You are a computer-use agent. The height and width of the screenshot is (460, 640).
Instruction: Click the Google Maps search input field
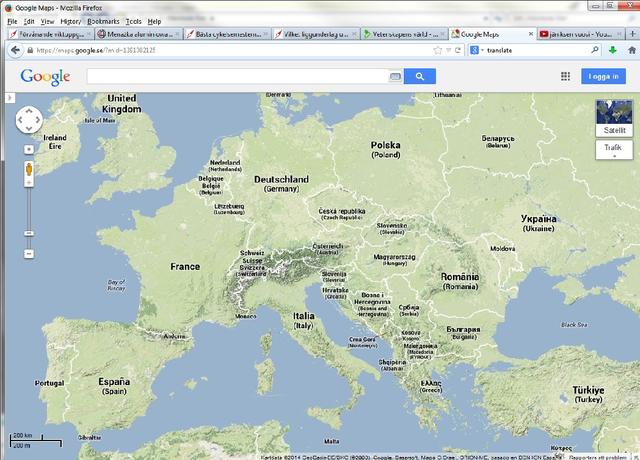point(237,76)
